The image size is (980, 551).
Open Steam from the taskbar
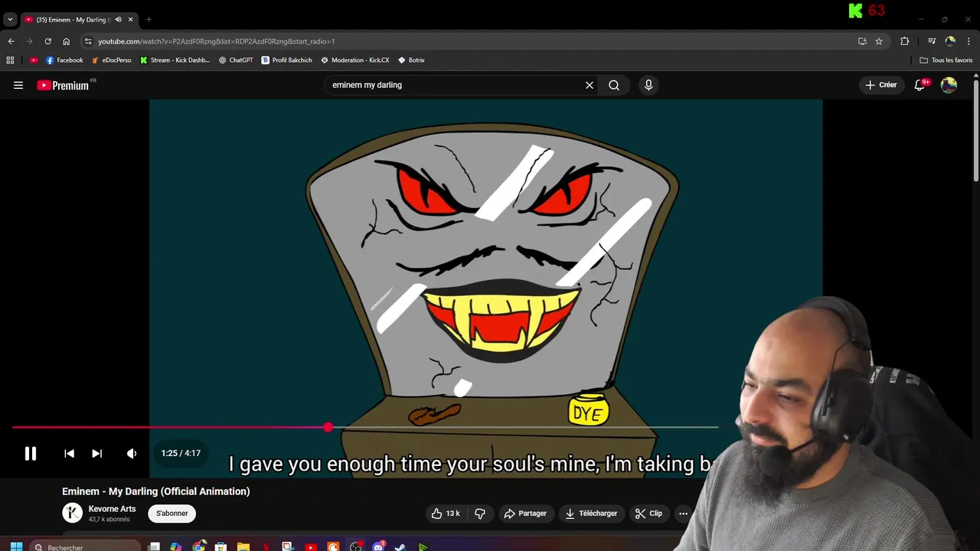click(400, 546)
